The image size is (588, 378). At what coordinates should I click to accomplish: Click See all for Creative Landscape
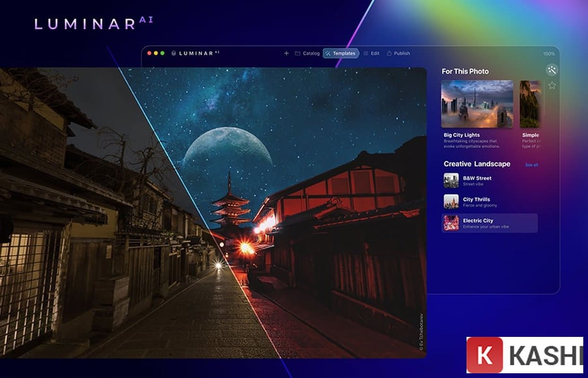[531, 165]
